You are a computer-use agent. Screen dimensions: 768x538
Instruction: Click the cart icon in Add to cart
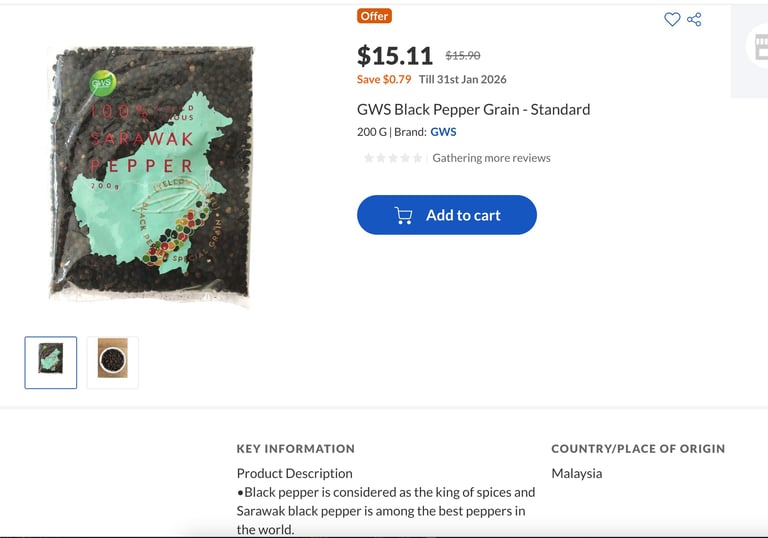tap(404, 216)
